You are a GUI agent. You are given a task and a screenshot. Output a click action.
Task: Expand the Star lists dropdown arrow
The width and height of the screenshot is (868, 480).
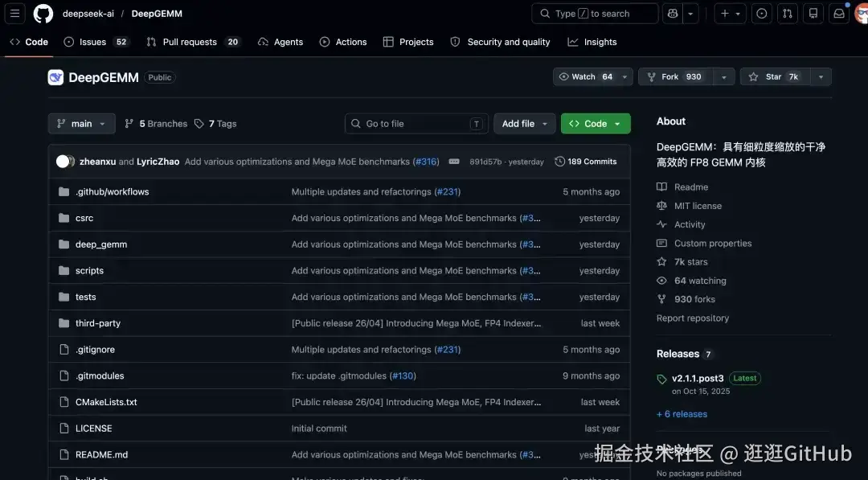point(821,77)
